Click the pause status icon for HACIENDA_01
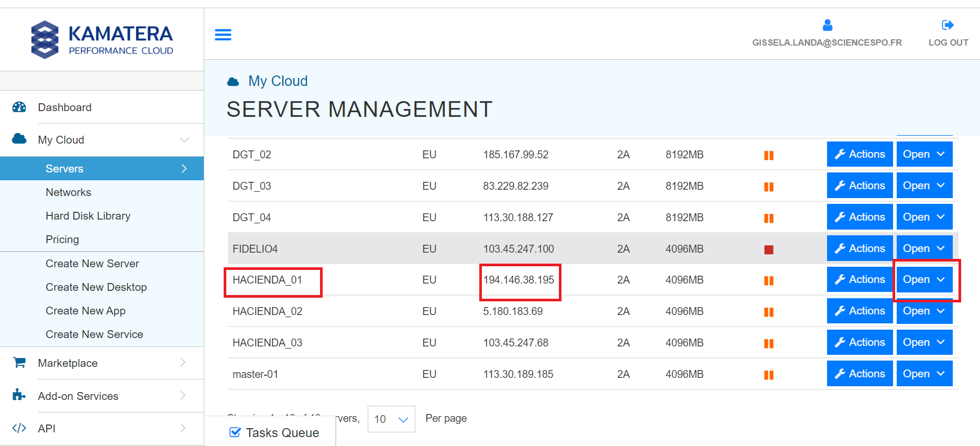 pyautogui.click(x=769, y=280)
